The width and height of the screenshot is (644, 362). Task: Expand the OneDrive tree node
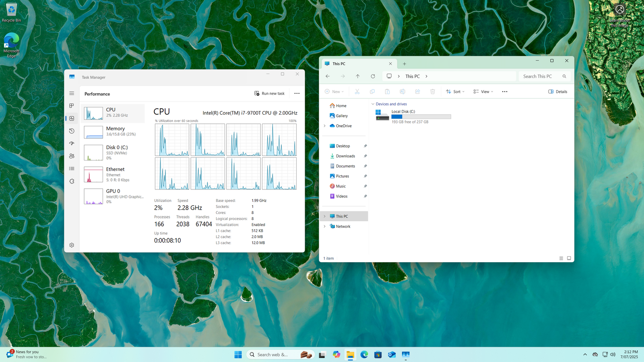[325, 126]
